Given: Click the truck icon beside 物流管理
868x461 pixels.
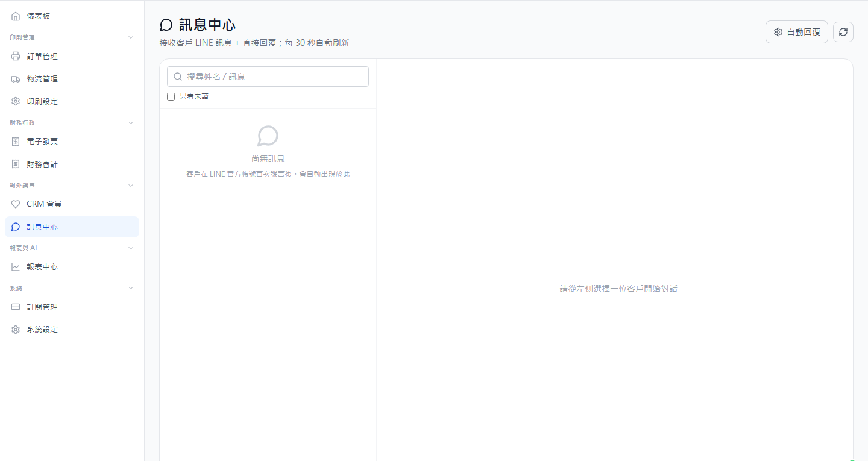Looking at the screenshot, I should click(16, 79).
